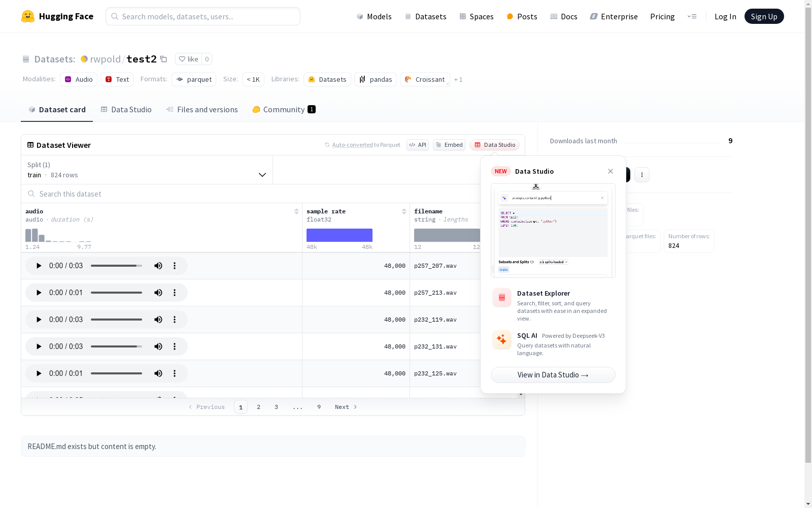Focus the main search models field
812x508 pixels.
[x=203, y=16]
